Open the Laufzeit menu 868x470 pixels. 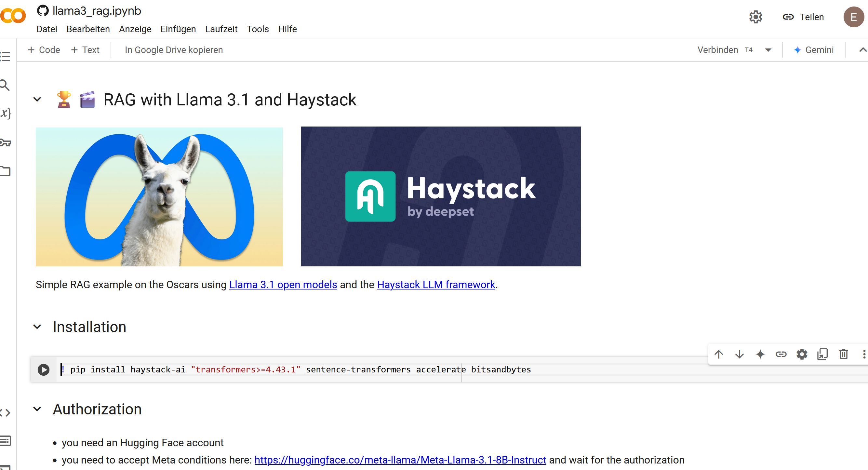pyautogui.click(x=221, y=29)
